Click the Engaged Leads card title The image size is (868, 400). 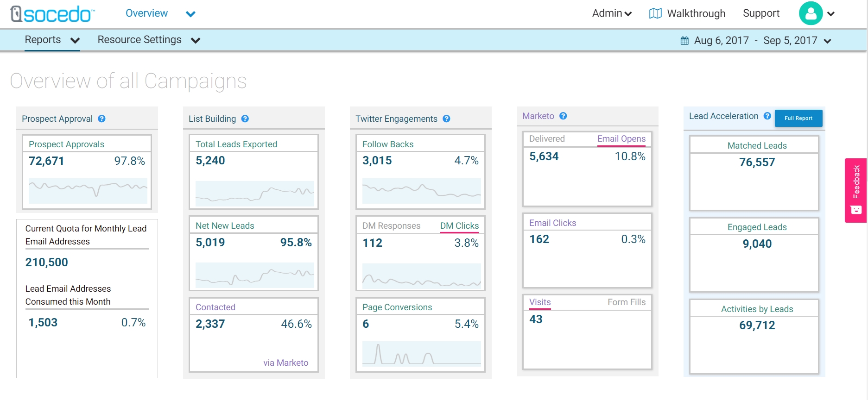tap(757, 227)
